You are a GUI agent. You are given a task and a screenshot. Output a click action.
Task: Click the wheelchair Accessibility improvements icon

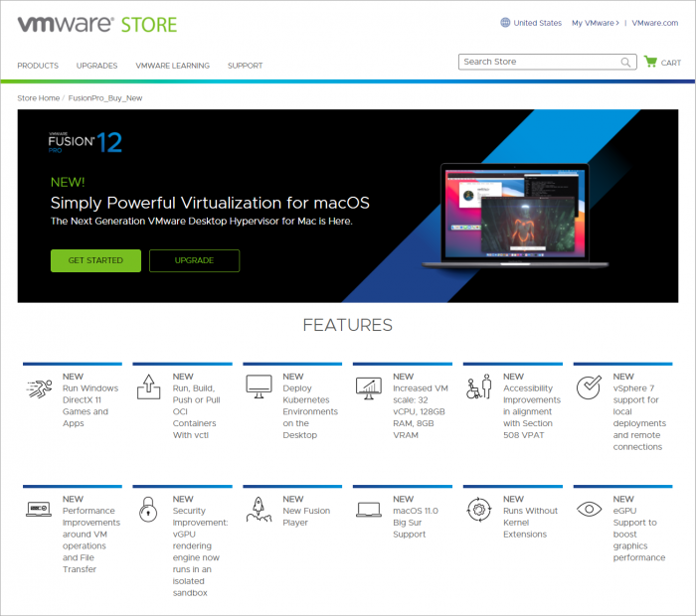pyautogui.click(x=479, y=386)
